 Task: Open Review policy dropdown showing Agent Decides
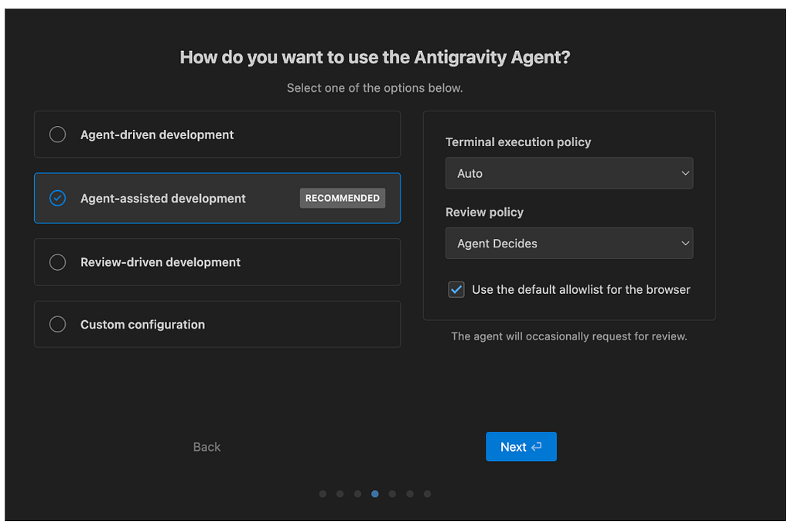click(x=568, y=244)
